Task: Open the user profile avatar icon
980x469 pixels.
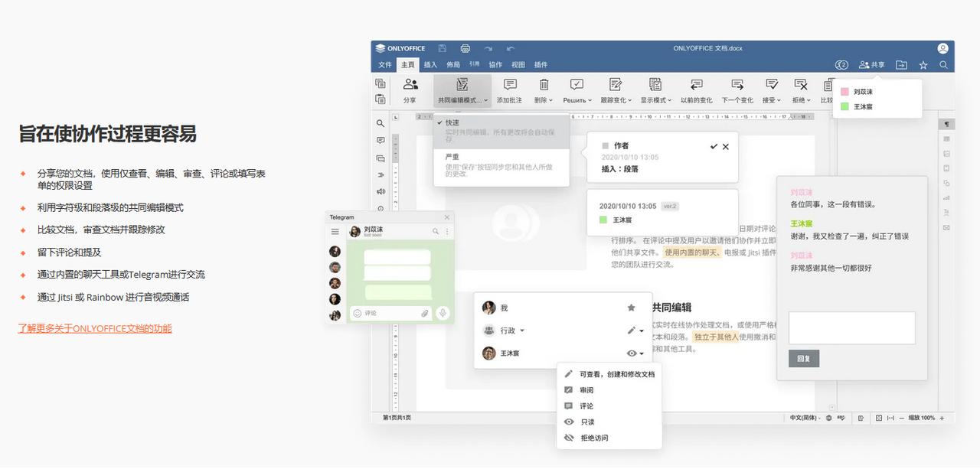Action: point(943,48)
